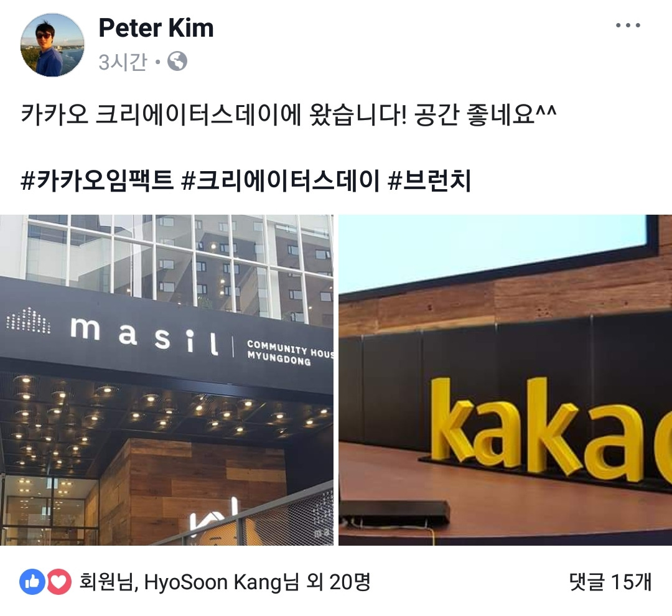View the masil Community House photo
Image resolution: width=672 pixels, height=616 pixels.
[x=167, y=380]
